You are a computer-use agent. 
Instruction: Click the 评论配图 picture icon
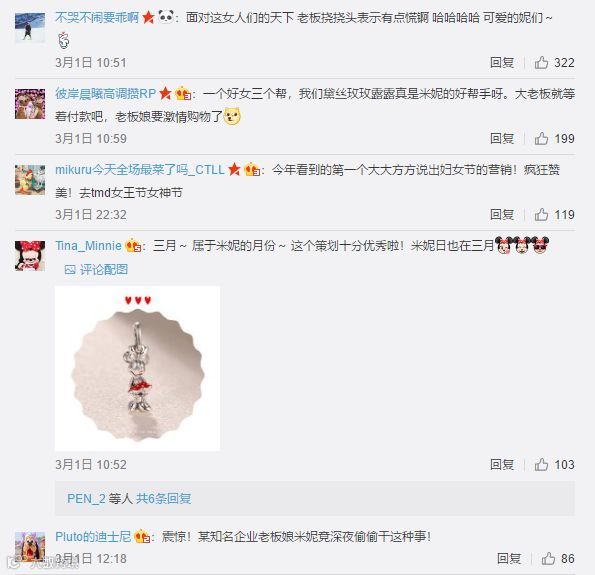click(70, 270)
